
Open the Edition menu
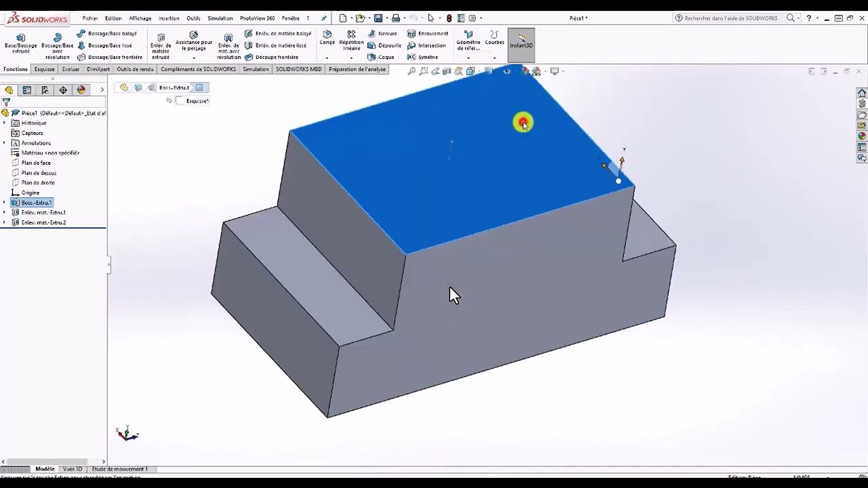click(113, 18)
